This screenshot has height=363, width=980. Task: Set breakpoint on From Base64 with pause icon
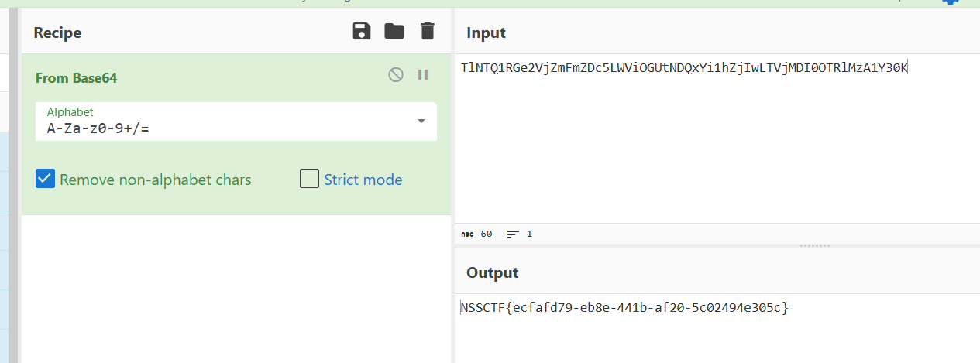coord(423,75)
